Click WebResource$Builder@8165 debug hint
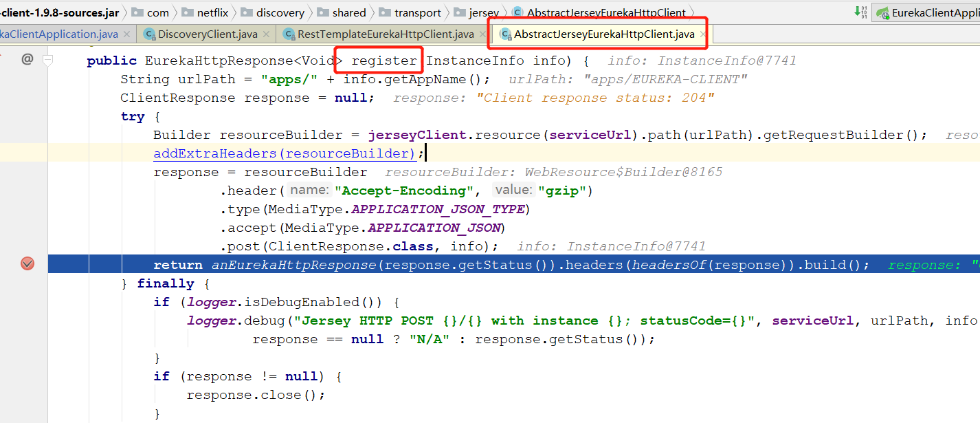This screenshot has height=423, width=980. point(624,172)
